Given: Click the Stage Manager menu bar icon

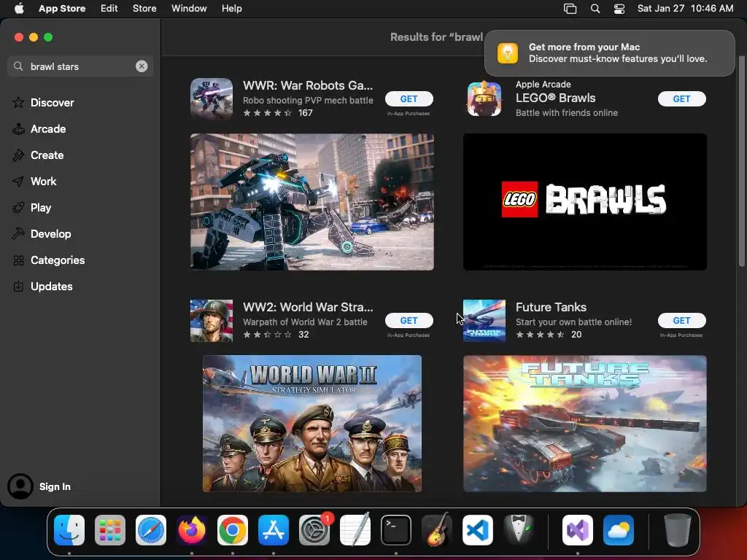Looking at the screenshot, I should [570, 9].
